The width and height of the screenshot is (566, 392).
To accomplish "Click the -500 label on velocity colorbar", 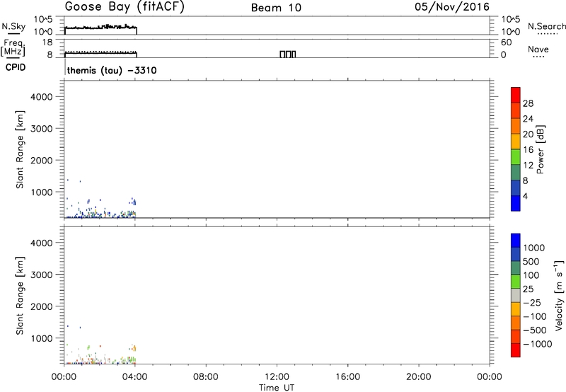I will click(535, 330).
